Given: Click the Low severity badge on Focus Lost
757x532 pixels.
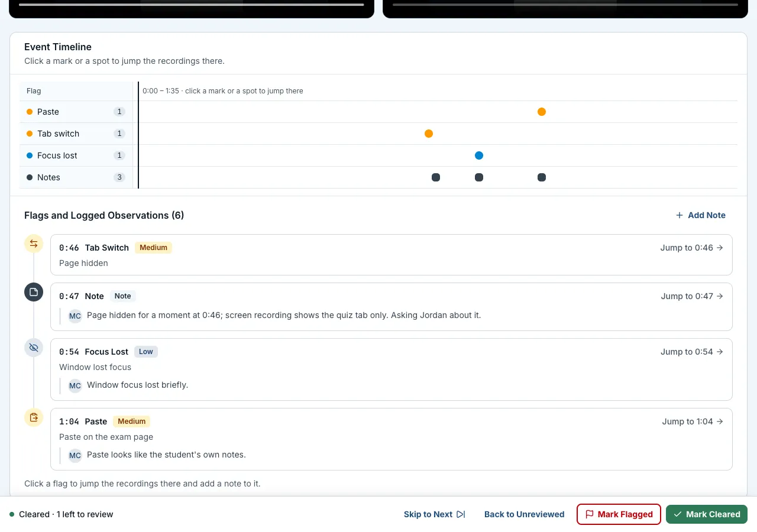Looking at the screenshot, I should click(146, 352).
